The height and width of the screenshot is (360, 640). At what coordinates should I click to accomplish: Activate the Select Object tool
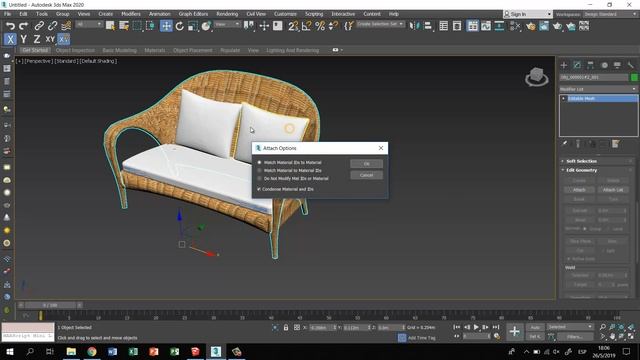(x=110, y=26)
